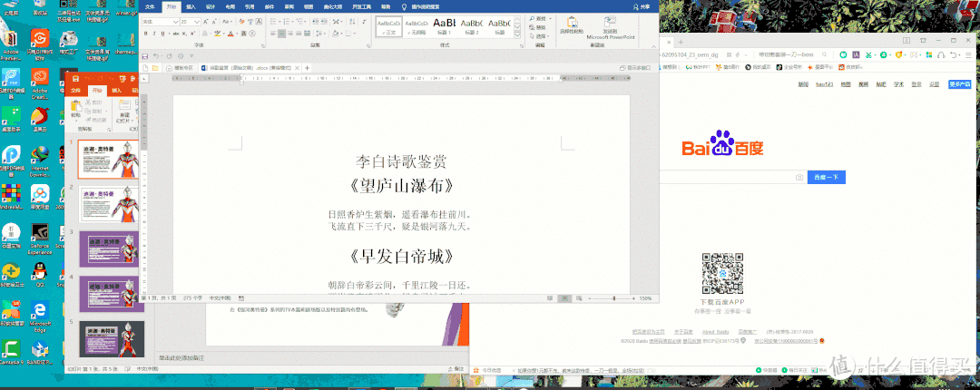The width and height of the screenshot is (980, 390).
Task: Open the browser address bar dropdown arrow
Action: click(x=746, y=55)
